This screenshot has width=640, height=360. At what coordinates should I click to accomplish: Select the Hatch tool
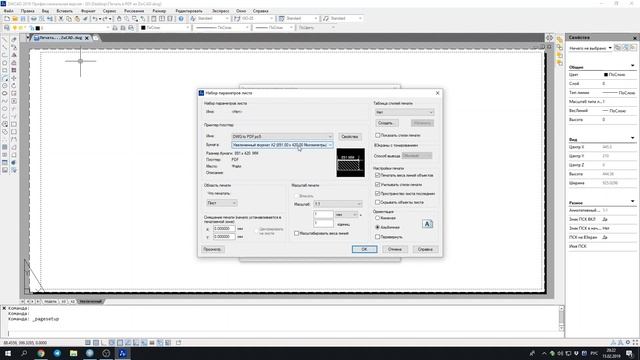[x=5, y=147]
